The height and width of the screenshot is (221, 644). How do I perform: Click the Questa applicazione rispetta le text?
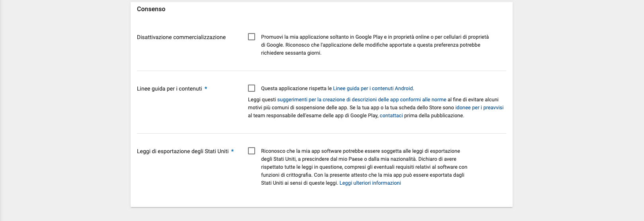pos(297,89)
